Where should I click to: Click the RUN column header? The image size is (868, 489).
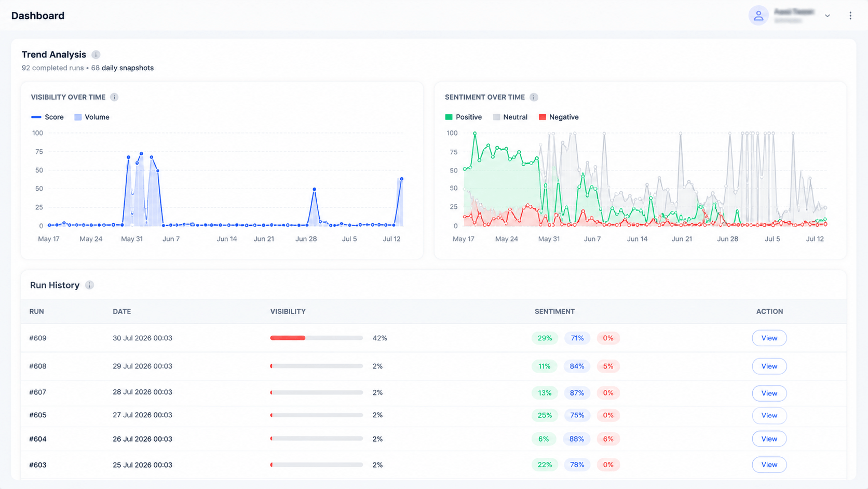(36, 311)
